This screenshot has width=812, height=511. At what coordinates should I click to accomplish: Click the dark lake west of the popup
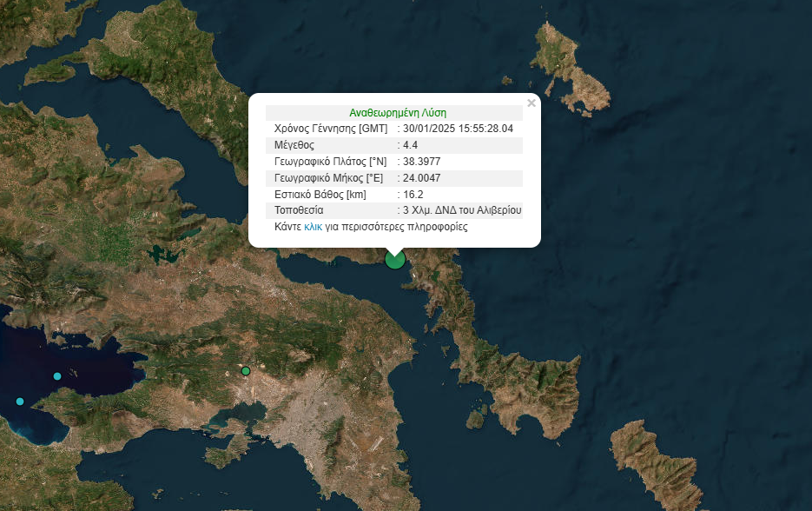click(x=158, y=255)
